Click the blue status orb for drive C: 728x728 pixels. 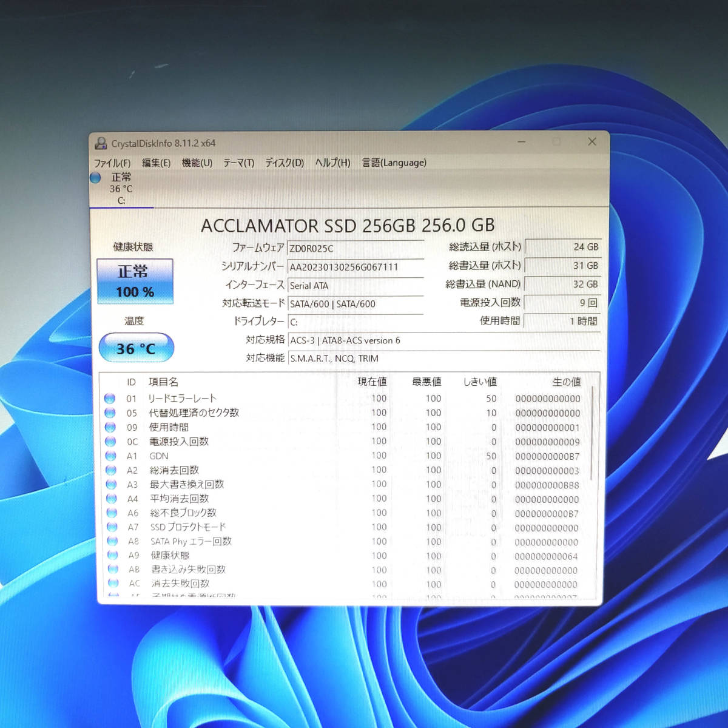[96, 178]
